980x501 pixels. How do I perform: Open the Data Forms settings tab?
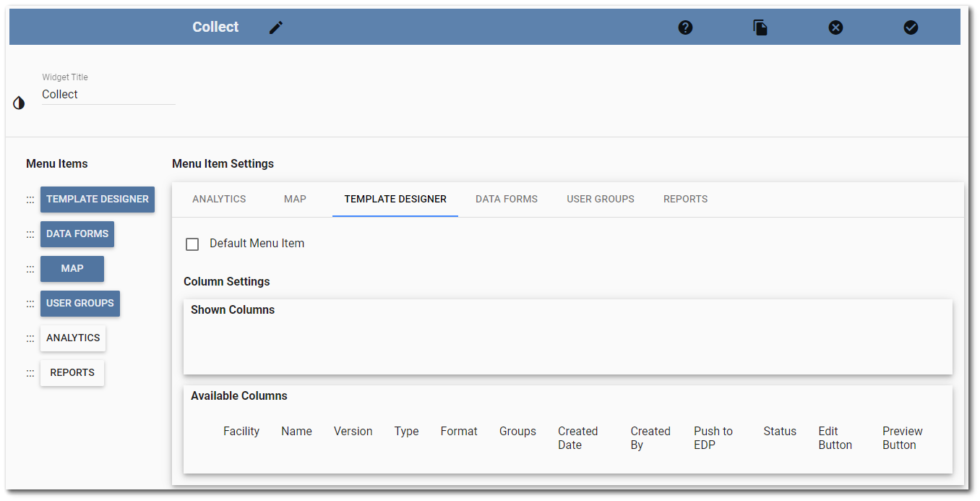pyautogui.click(x=506, y=199)
